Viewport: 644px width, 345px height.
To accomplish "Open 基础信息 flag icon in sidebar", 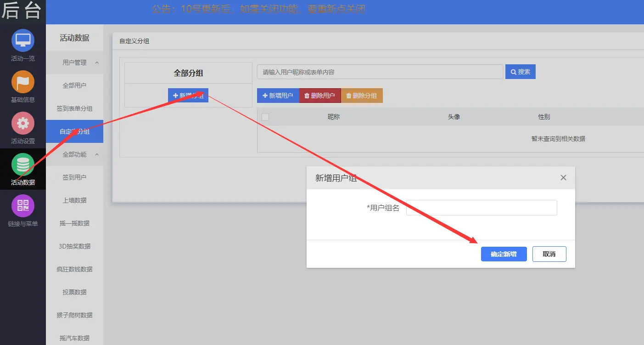I will tap(23, 82).
